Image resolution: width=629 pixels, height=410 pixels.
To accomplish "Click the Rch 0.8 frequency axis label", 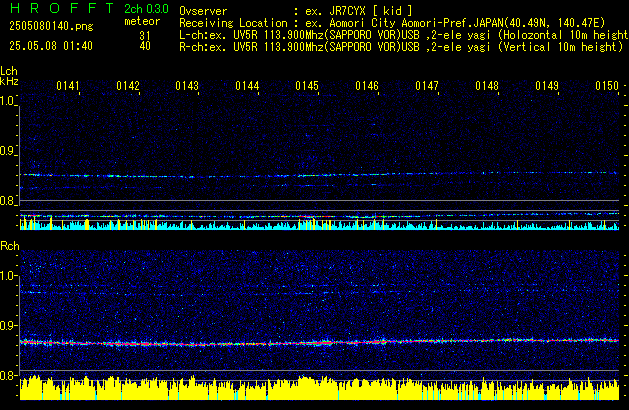I will tap(8, 375).
